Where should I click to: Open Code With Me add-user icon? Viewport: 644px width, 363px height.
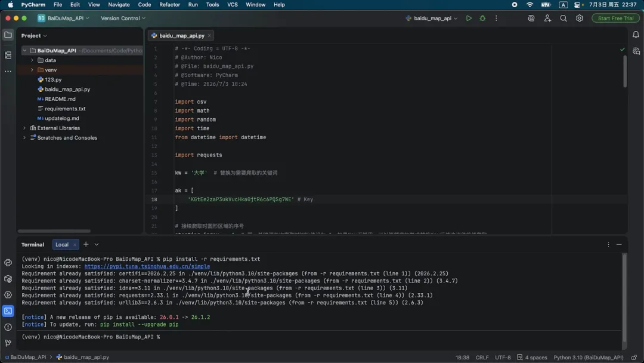[x=547, y=19]
